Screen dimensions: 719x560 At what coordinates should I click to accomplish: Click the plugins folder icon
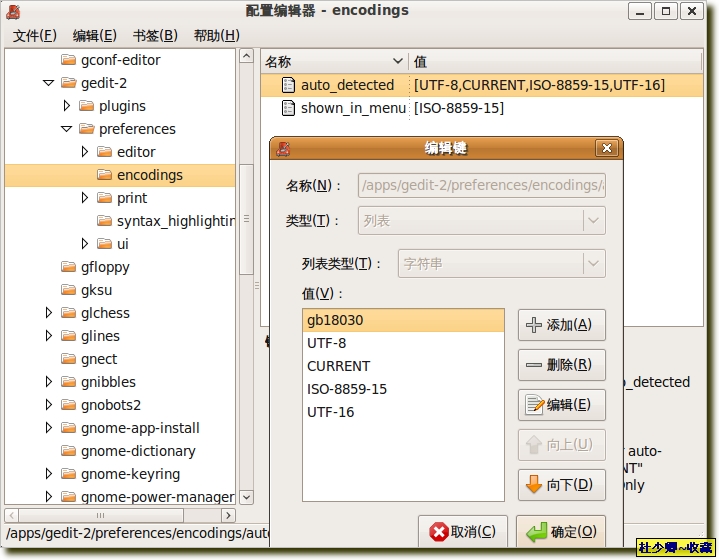tap(86, 106)
